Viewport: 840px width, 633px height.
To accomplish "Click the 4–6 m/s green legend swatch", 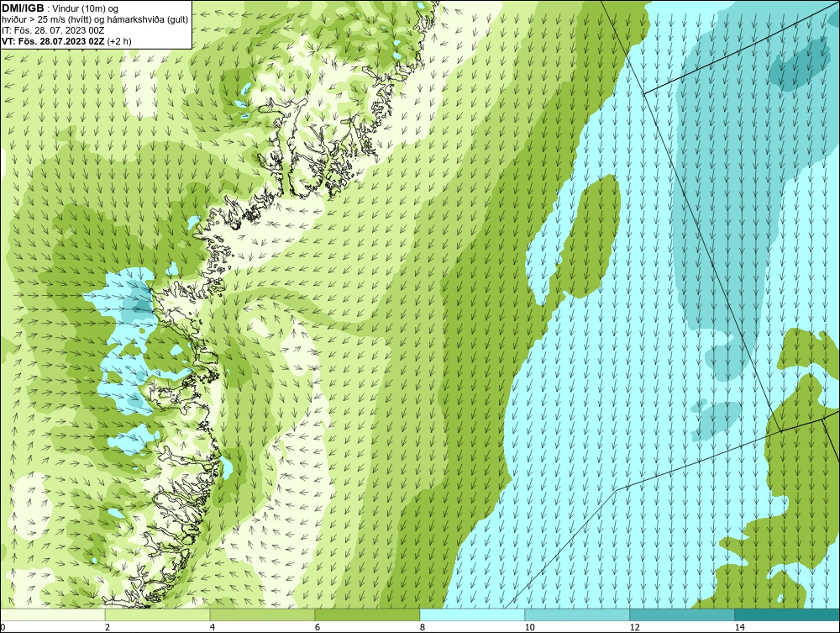I will (262, 615).
